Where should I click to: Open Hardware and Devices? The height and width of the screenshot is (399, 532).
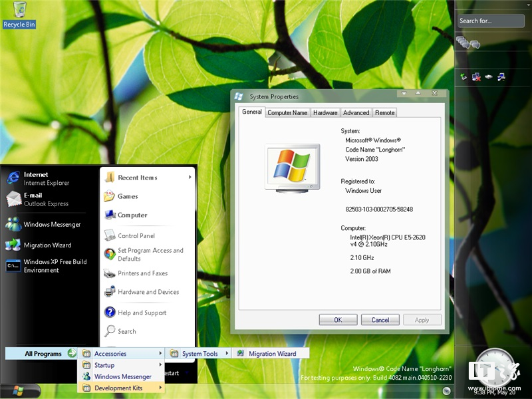[142, 292]
